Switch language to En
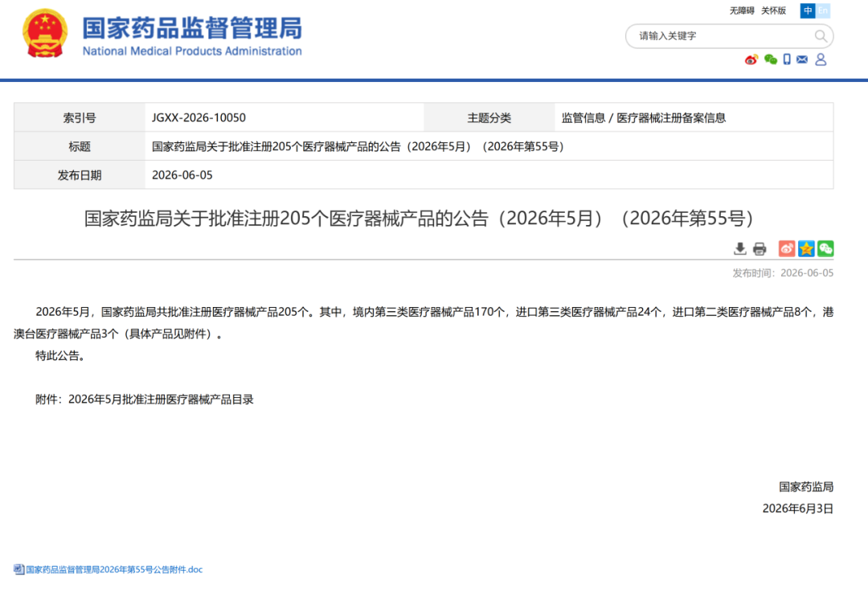The height and width of the screenshot is (610, 868). click(x=823, y=10)
